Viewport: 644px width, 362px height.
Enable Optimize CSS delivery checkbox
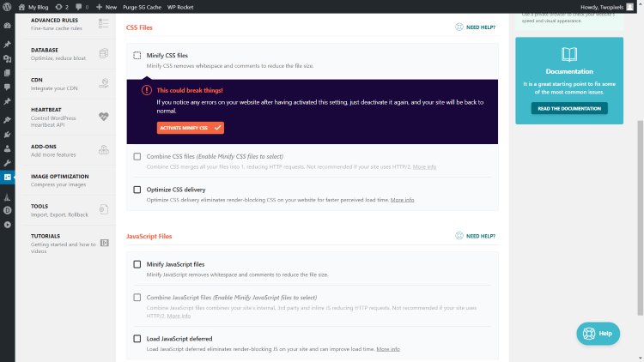[137, 190]
